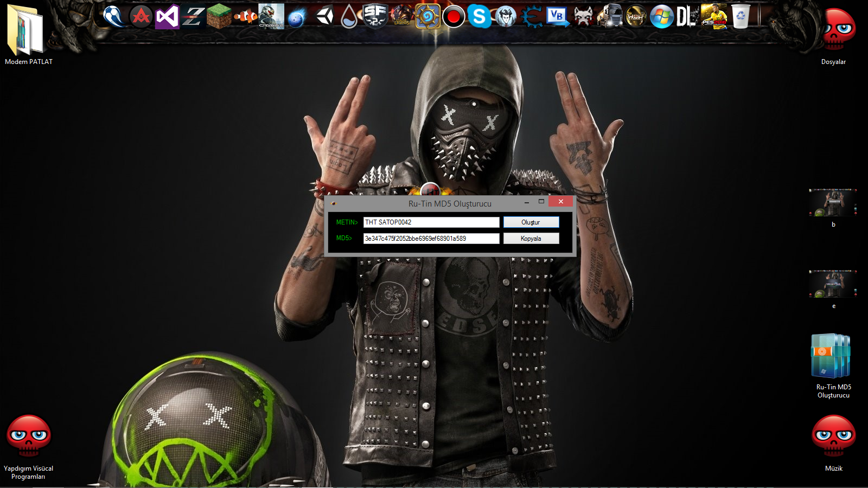This screenshot has width=868, height=488.
Task: Maximize the Ru-Tin MD5 Oluşturucu window
Action: [541, 202]
